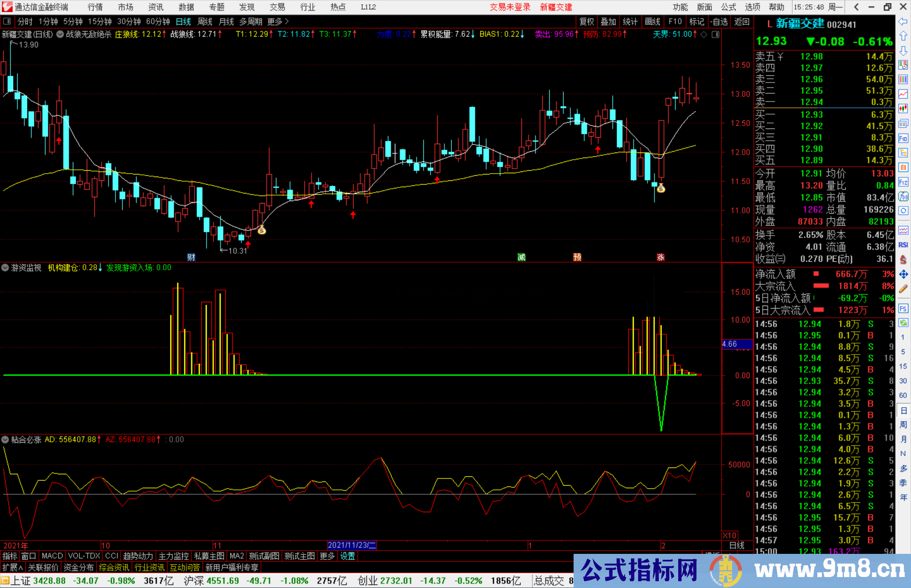
Task: Click the candlestick chart sidebar icon
Action: (903, 109)
